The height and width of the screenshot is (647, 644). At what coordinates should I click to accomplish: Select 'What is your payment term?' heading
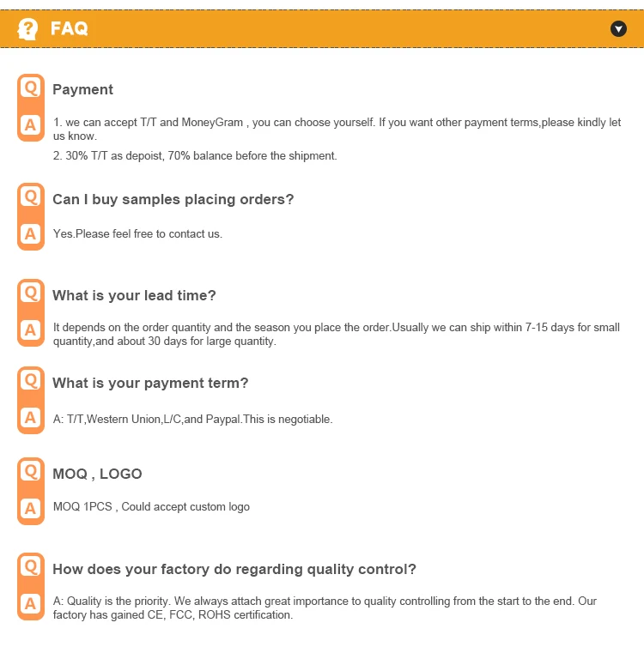[x=150, y=383]
